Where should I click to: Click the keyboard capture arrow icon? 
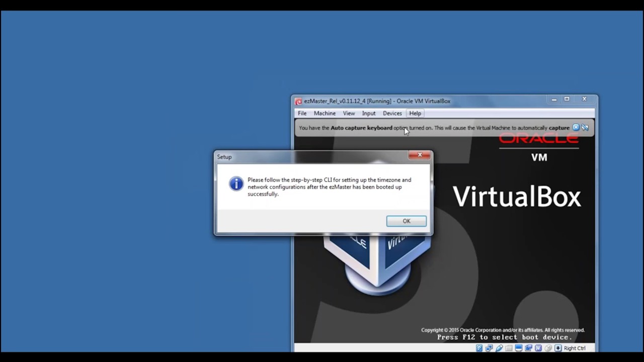coord(558,348)
